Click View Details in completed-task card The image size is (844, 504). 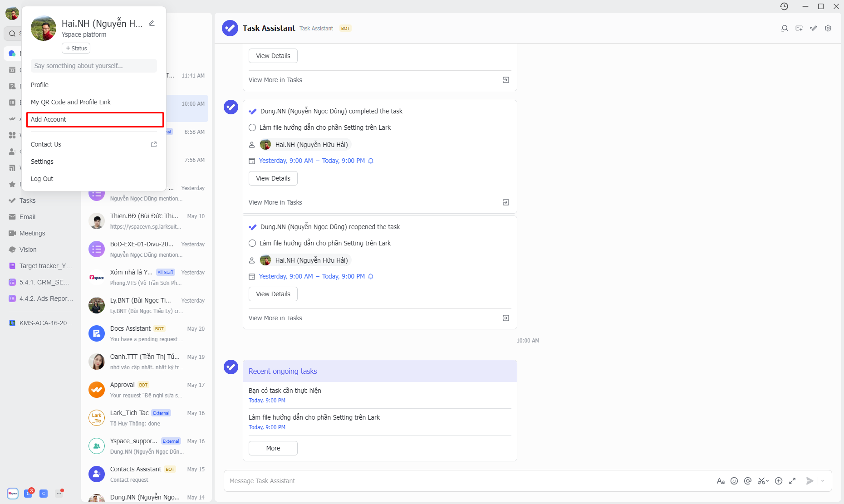point(273,178)
